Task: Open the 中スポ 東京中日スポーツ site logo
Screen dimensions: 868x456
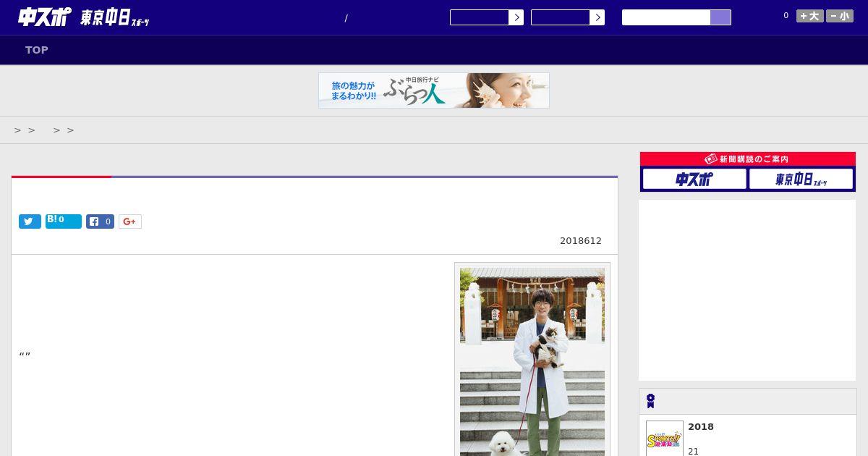Action: pos(83,17)
